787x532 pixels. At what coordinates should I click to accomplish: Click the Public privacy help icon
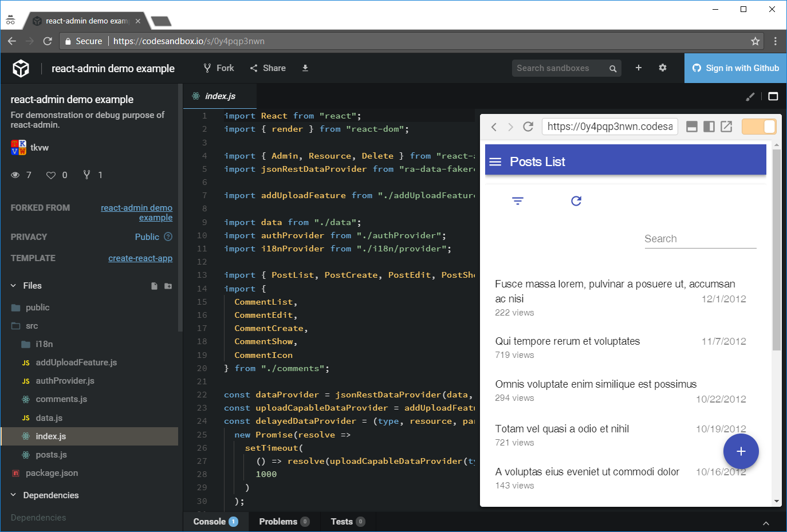pyautogui.click(x=168, y=237)
